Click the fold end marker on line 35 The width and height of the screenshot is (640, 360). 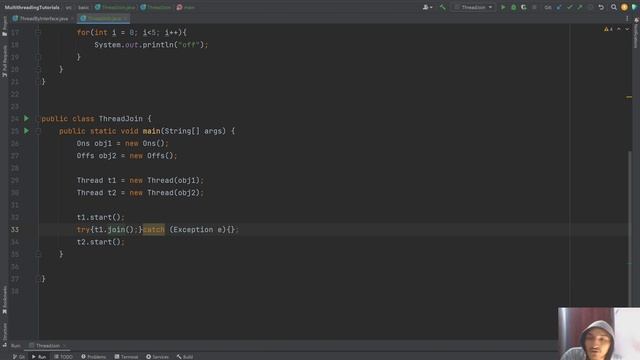coord(38,254)
